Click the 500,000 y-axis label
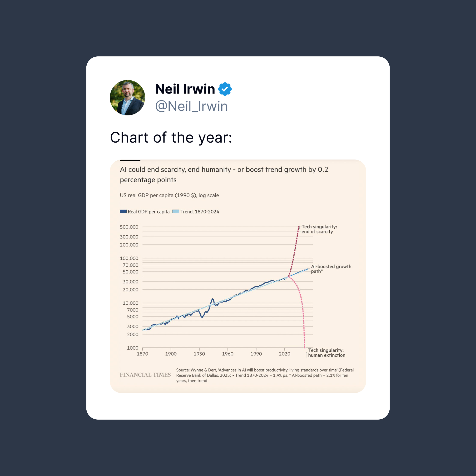Image resolution: width=476 pixels, height=476 pixels. point(129,227)
